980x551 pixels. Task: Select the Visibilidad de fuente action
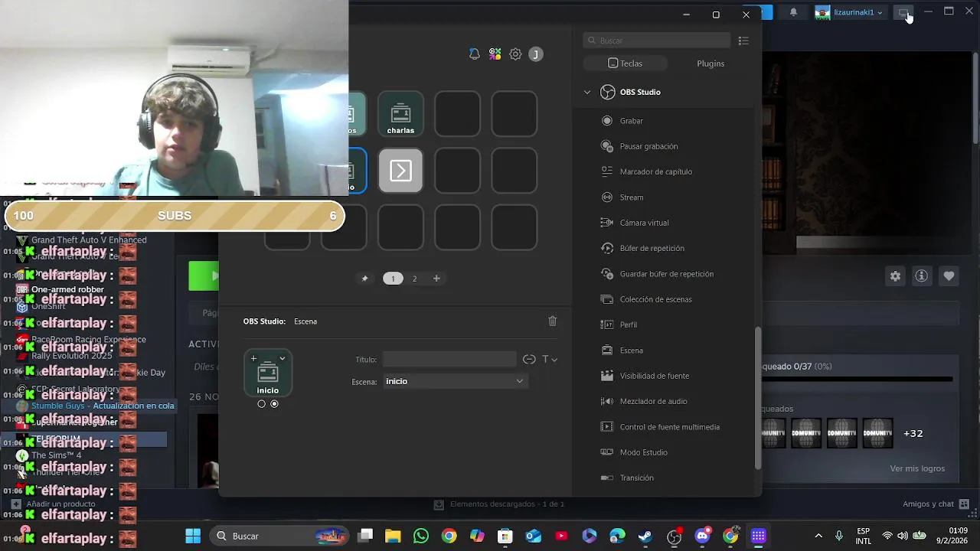(x=654, y=376)
